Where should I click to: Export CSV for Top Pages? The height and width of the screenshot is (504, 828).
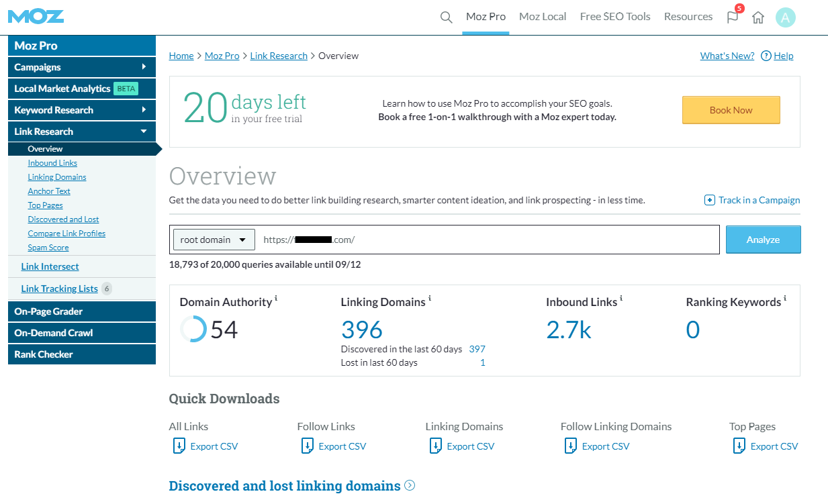coord(774,446)
